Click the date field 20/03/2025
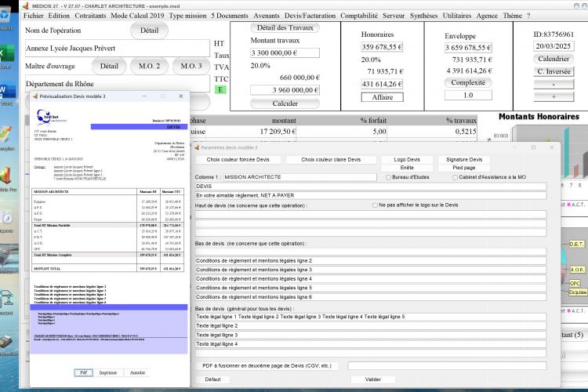The width and height of the screenshot is (588, 392). tap(554, 46)
